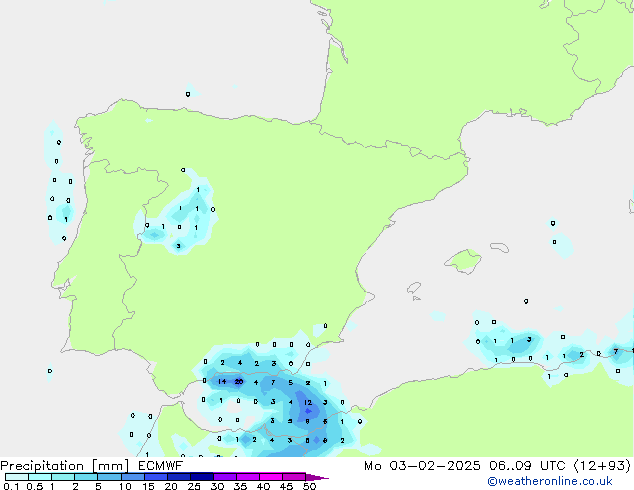The width and height of the screenshot is (634, 490).
Task: Click the '50' legend scale label
Action: point(310,486)
